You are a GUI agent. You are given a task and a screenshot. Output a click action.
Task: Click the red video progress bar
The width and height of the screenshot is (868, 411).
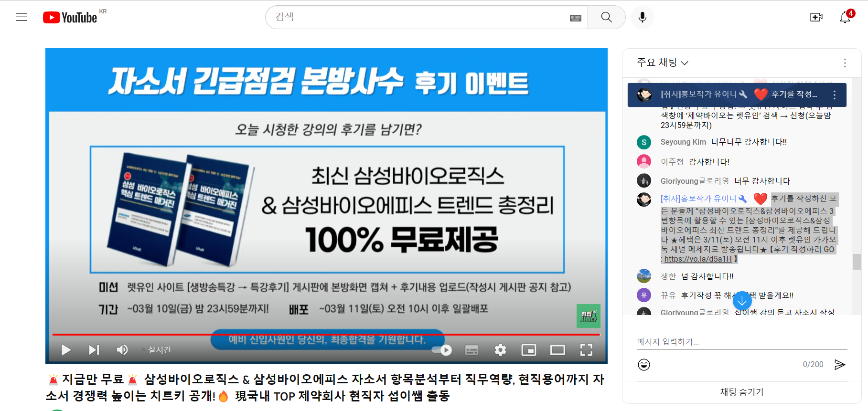click(326, 335)
